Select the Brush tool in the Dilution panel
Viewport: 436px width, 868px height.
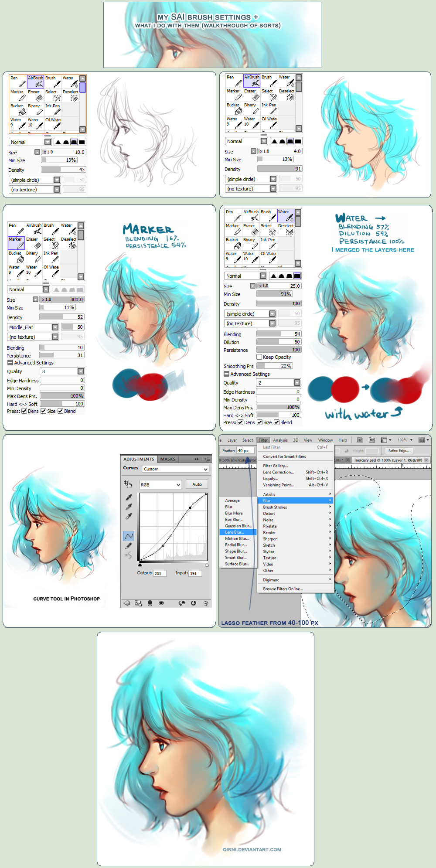coord(268,215)
